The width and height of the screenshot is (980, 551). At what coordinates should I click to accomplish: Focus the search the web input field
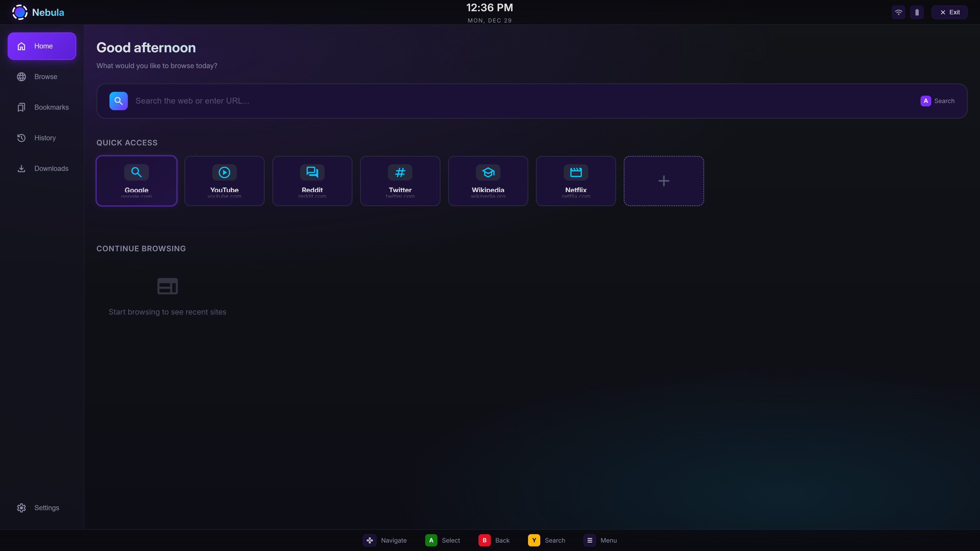click(x=342, y=101)
